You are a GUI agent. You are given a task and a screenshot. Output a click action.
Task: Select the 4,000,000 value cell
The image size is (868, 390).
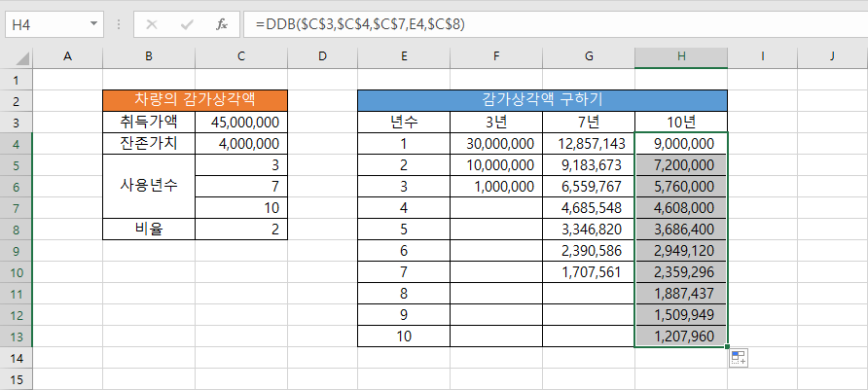(241, 144)
